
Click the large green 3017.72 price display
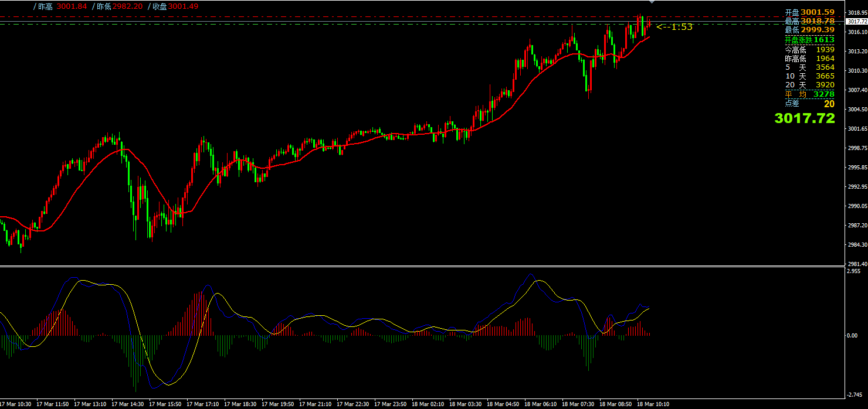pyautogui.click(x=804, y=118)
